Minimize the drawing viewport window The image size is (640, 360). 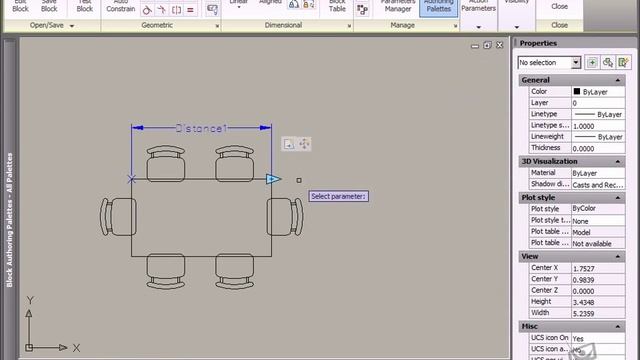(x=475, y=46)
